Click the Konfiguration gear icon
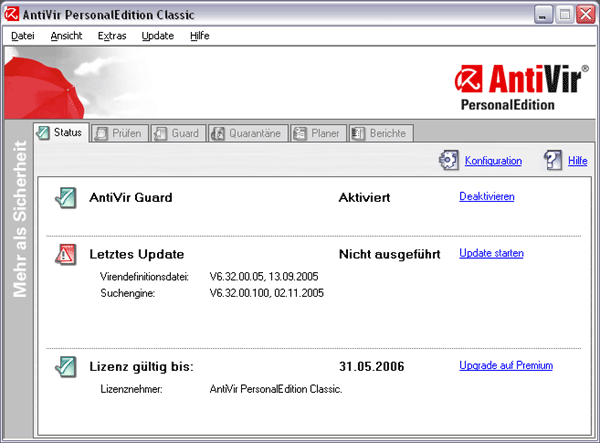Viewport: 600px width, 443px height. pyautogui.click(x=449, y=160)
